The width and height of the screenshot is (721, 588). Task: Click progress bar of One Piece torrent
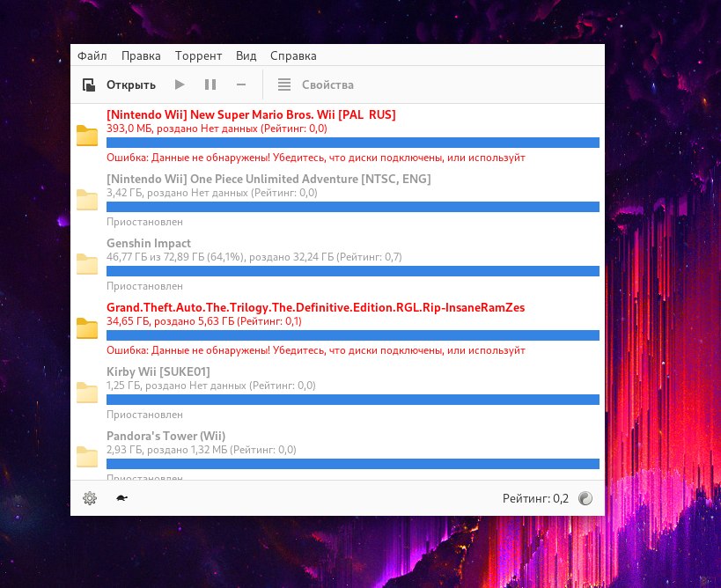tap(353, 207)
